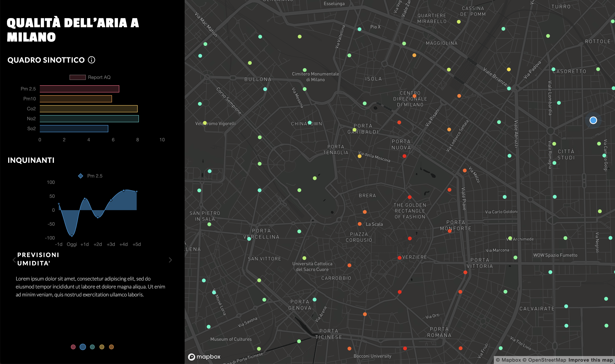Click the red sensor marker near Porta Nuova
615x364 pixels.
(x=404, y=156)
